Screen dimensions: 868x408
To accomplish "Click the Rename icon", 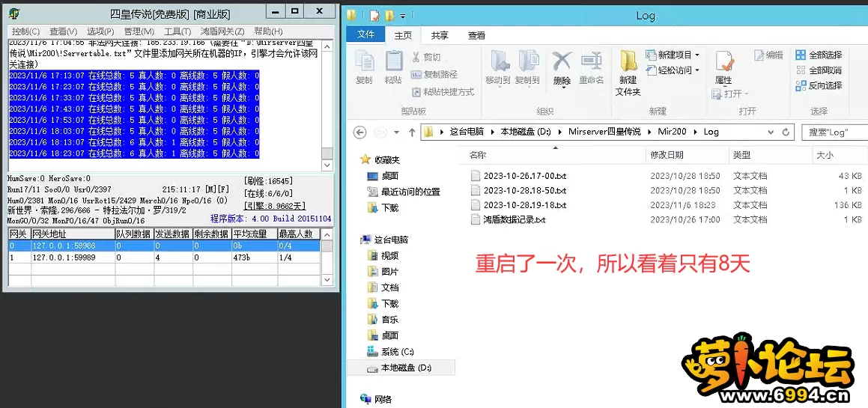I will [591, 61].
